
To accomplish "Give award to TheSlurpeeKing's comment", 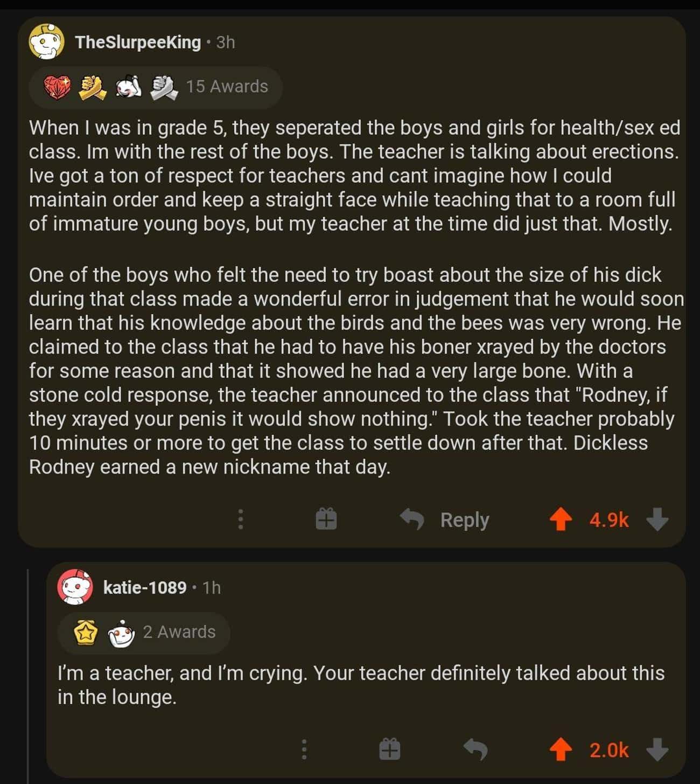I will point(326,519).
